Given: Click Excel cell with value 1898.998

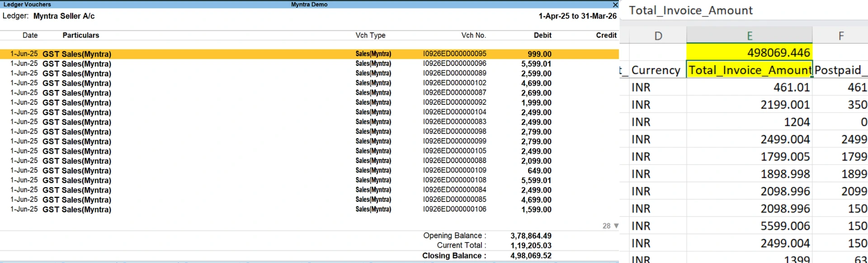Looking at the screenshot, I should pyautogui.click(x=749, y=174).
